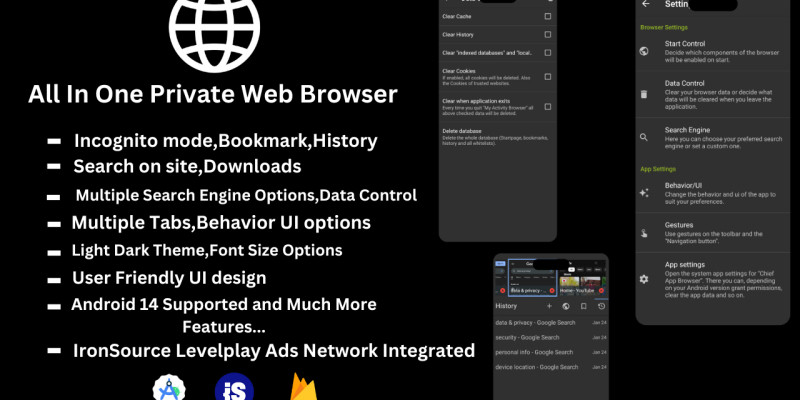
Task: Enable the Clear Cache checkbox
Action: (547, 17)
